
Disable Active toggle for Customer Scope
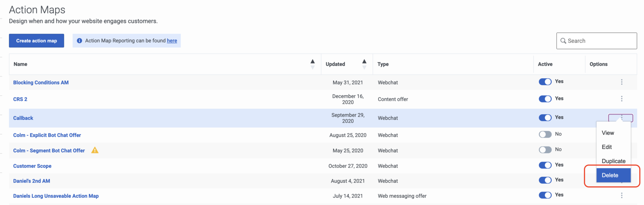pyautogui.click(x=545, y=165)
